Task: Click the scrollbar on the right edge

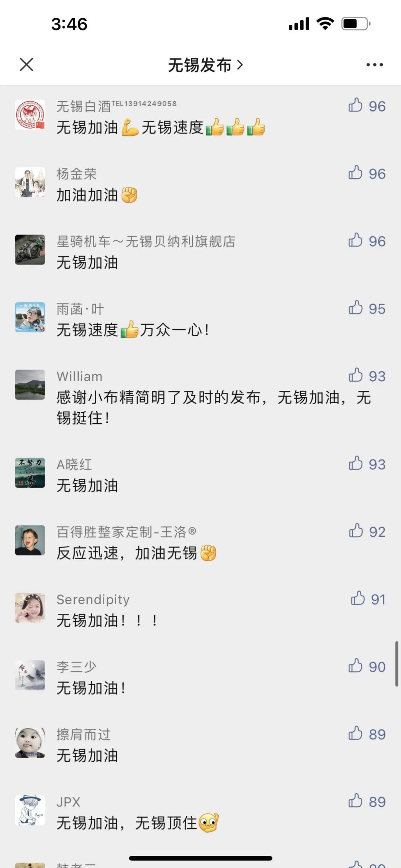Action: click(397, 664)
